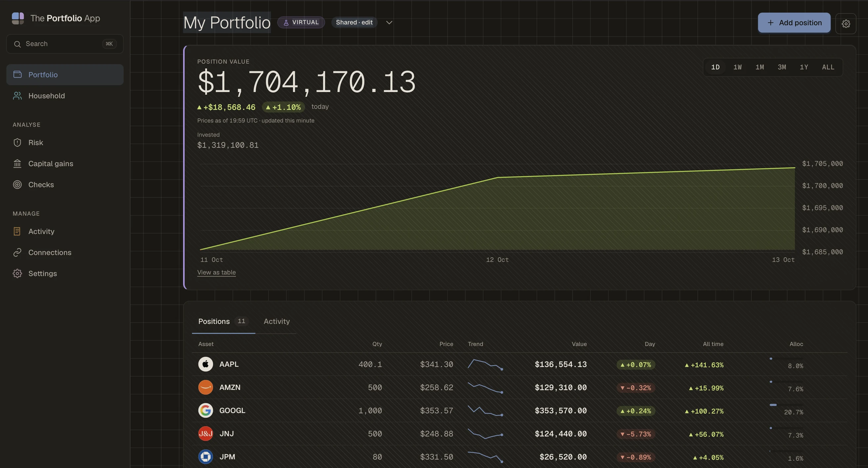Click The Portfolio App logo icon
This screenshot has height=468, width=868.
pyautogui.click(x=18, y=18)
